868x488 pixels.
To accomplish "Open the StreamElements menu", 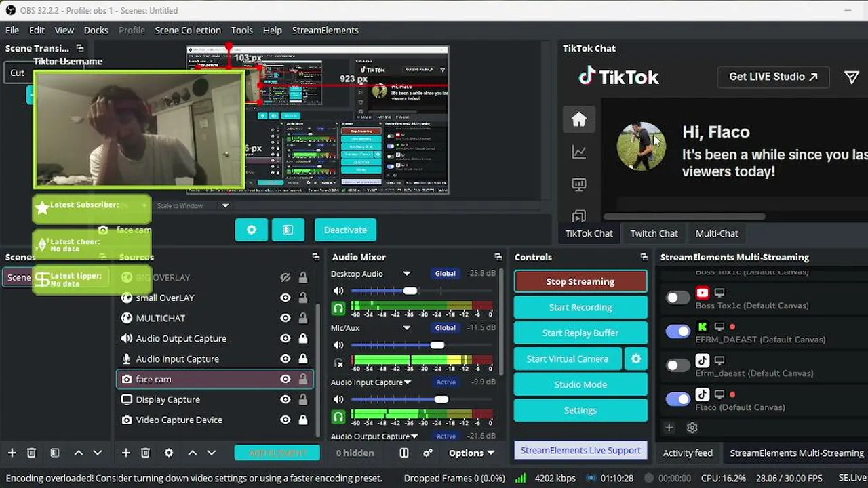I will 325,30.
